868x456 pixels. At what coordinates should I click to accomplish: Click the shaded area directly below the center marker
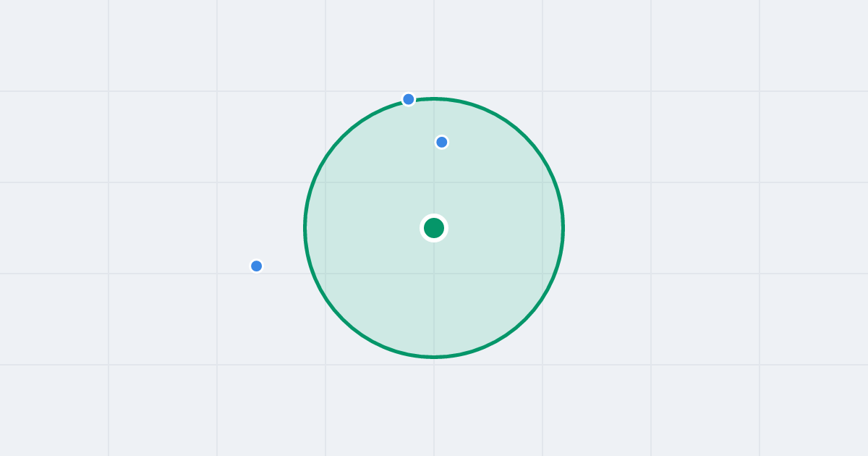(434, 297)
